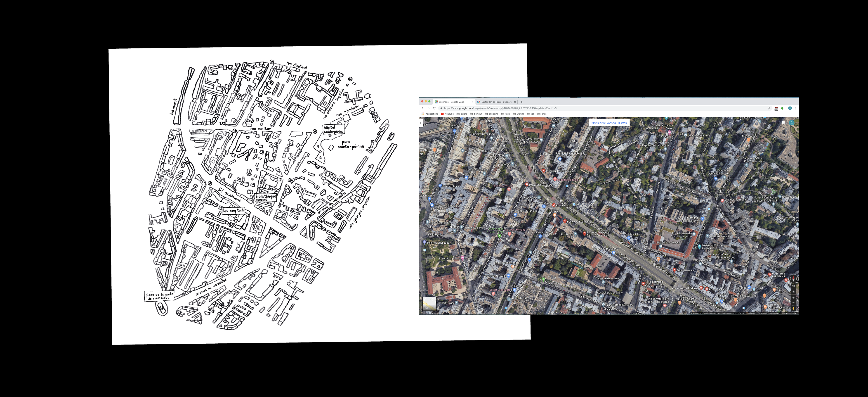The image size is (868, 397).
Task: Expand the collapsed side panel arrow
Action: [421, 123]
